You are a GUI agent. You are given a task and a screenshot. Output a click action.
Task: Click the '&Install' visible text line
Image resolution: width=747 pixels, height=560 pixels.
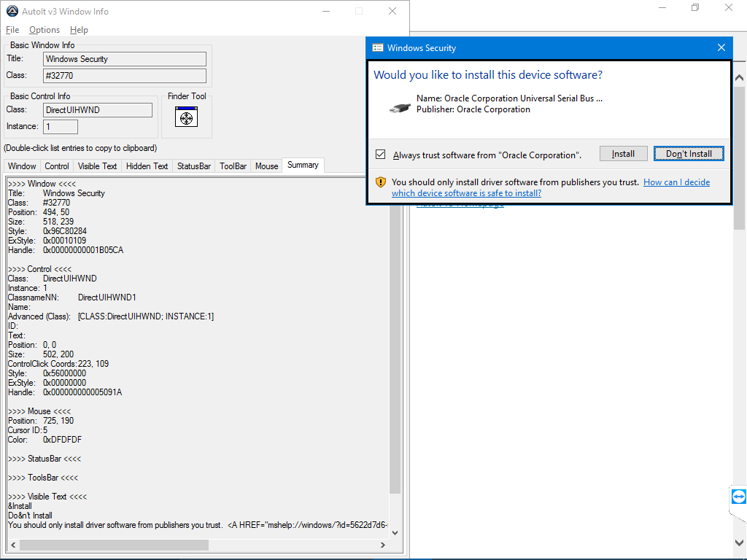(x=20, y=506)
